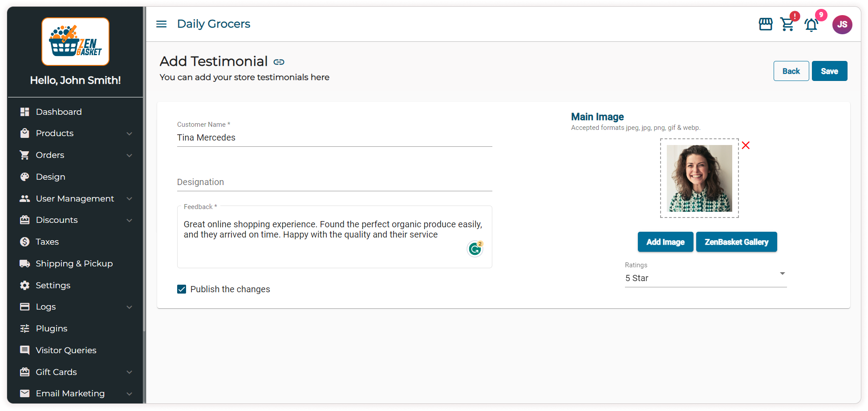Click the Add Image button
The width and height of the screenshot is (868, 411).
click(x=665, y=242)
